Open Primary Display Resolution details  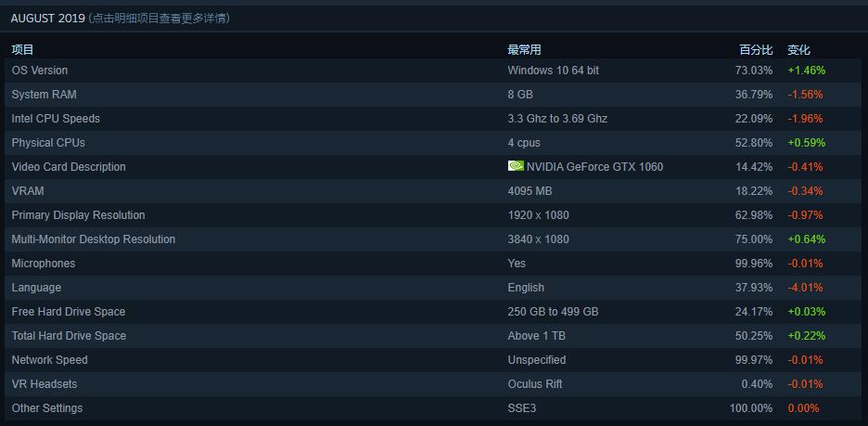point(434,215)
